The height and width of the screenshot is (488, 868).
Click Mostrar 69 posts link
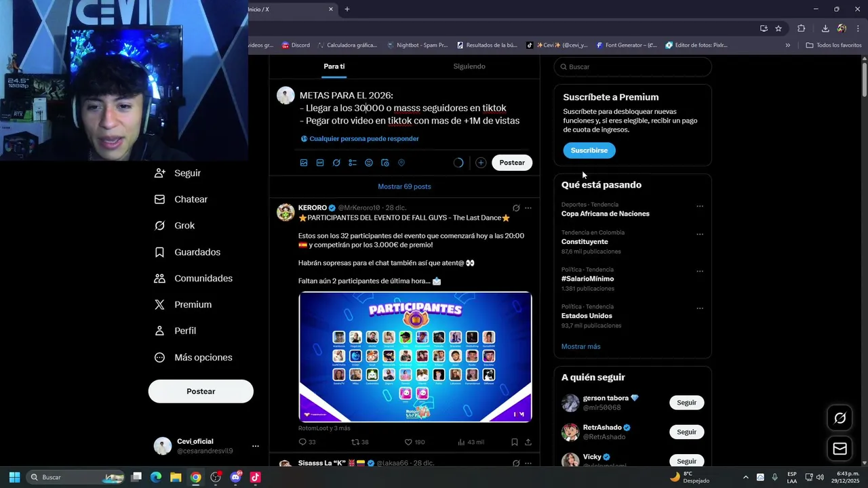click(x=404, y=186)
